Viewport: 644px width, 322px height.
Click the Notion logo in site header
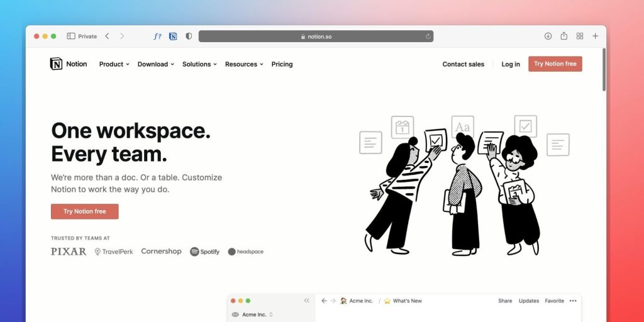pyautogui.click(x=69, y=64)
